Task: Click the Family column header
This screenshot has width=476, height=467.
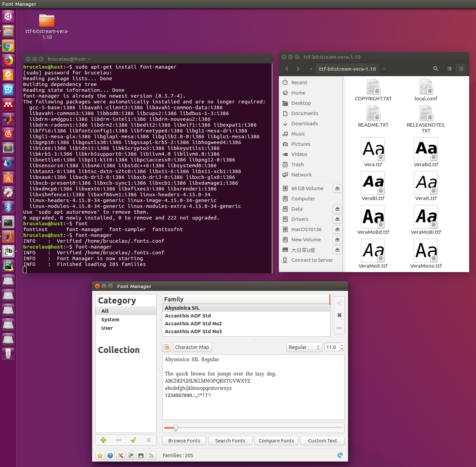Action: 246,299
